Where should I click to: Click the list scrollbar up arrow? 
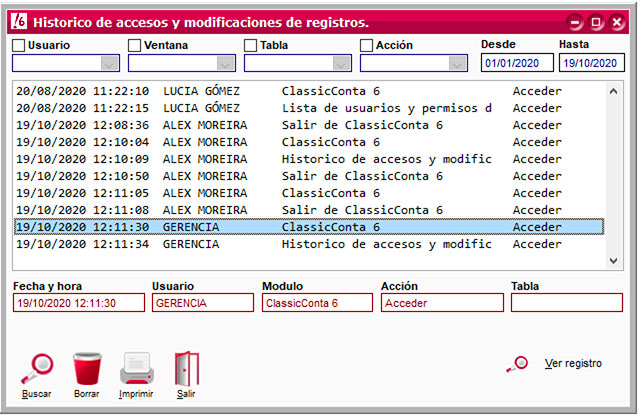[x=614, y=91]
